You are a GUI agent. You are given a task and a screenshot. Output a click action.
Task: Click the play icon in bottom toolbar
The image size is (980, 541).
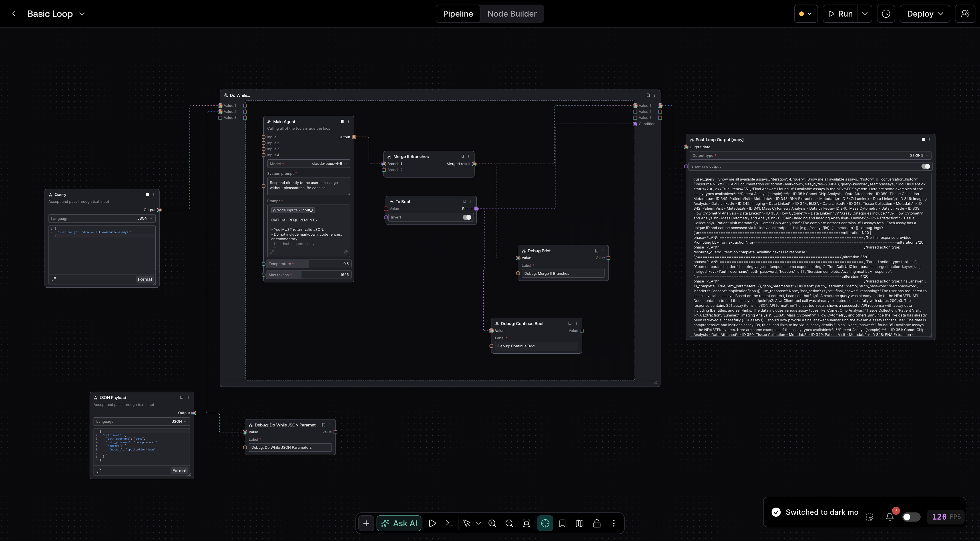(432, 523)
